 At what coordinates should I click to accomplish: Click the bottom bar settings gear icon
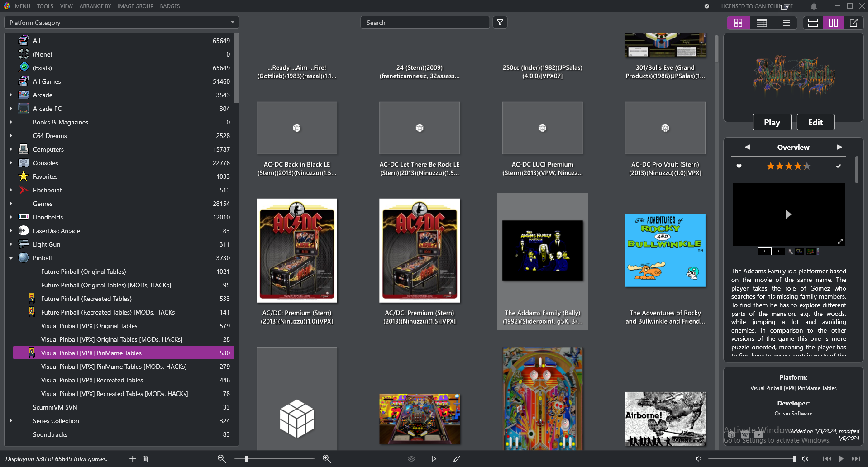(x=411, y=459)
